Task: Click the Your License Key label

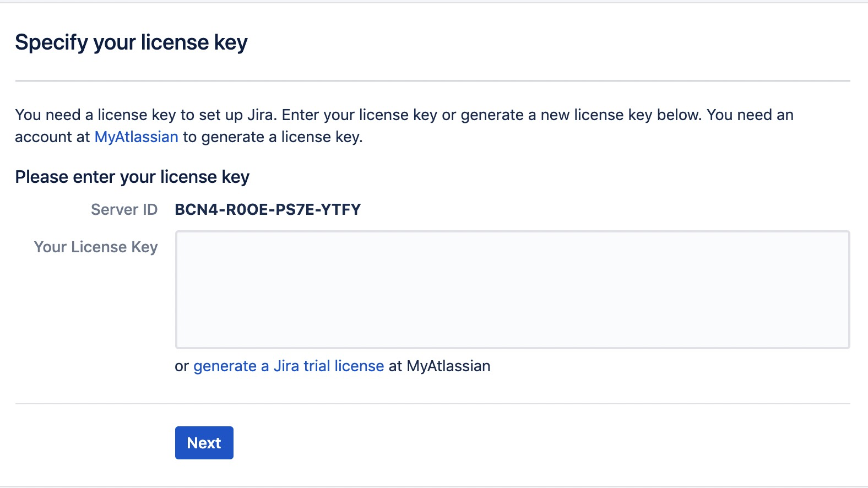Action: (x=96, y=247)
